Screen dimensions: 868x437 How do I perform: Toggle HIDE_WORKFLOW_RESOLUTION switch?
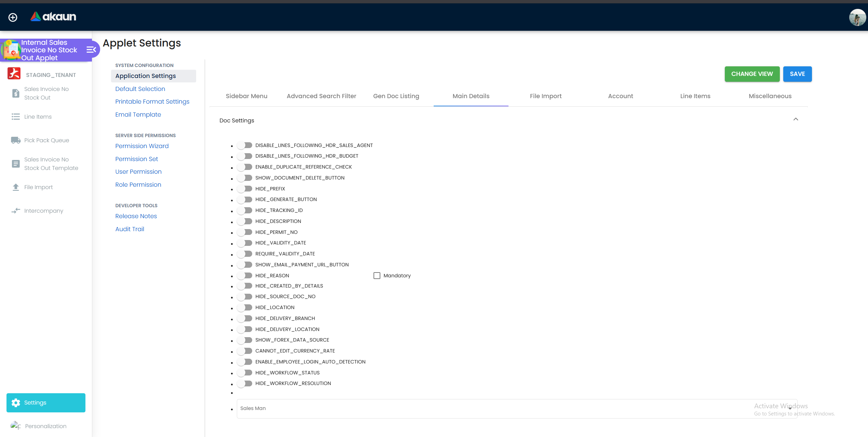point(245,384)
